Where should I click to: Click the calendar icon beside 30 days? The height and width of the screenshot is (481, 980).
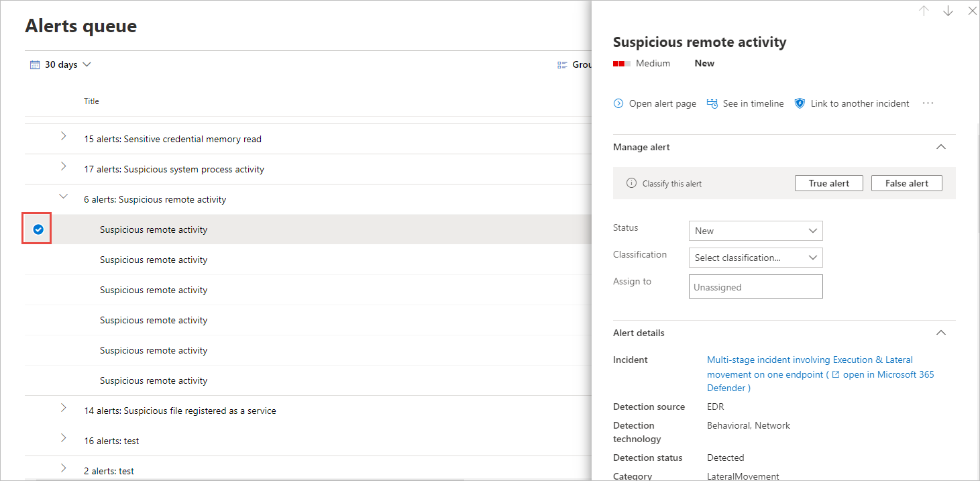click(35, 65)
